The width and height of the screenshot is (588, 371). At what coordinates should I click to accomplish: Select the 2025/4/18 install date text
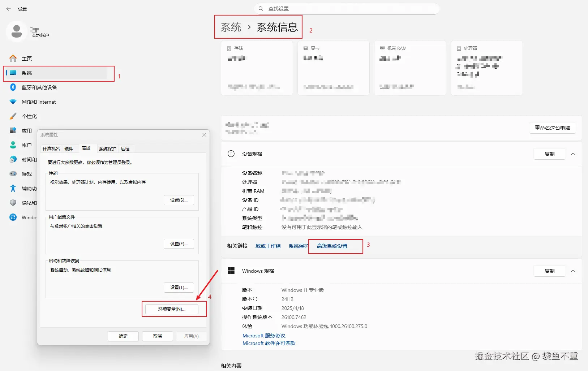[293, 308]
